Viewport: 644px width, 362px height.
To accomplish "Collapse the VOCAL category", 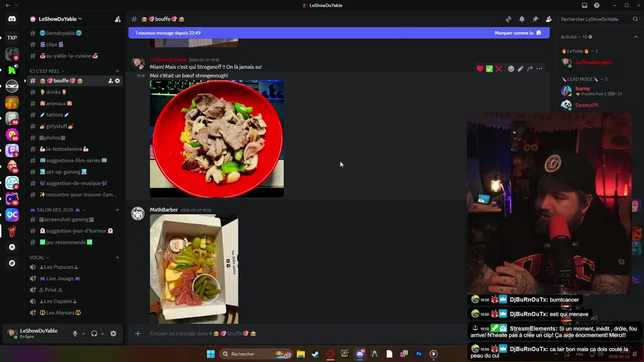I will tap(40, 257).
